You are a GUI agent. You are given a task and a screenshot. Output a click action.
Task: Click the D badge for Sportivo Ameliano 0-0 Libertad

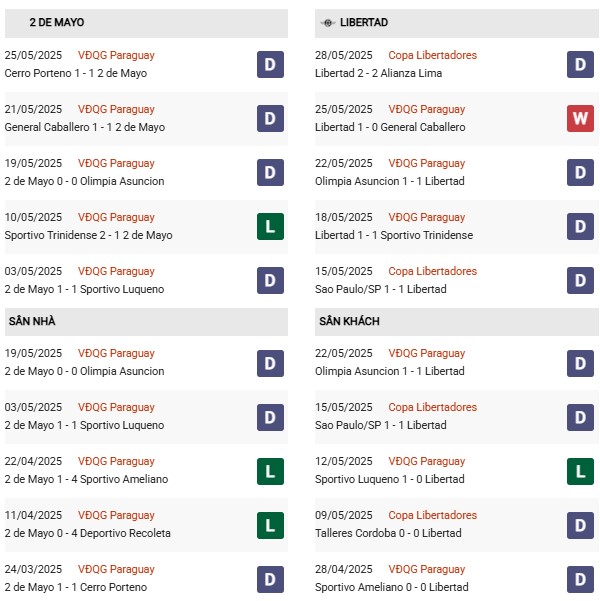click(580, 580)
